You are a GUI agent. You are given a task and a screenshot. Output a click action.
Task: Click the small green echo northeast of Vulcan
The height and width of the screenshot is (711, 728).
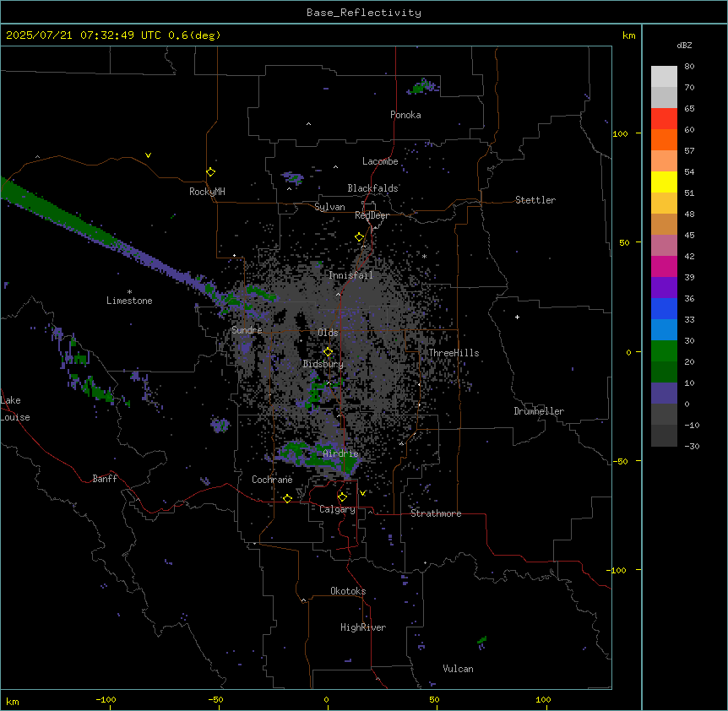(482, 641)
